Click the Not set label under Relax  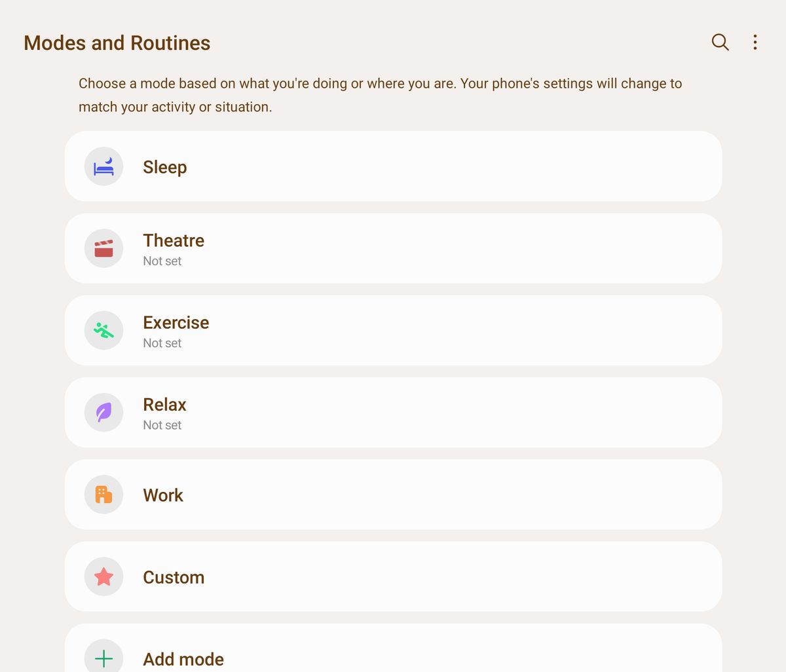pos(162,424)
